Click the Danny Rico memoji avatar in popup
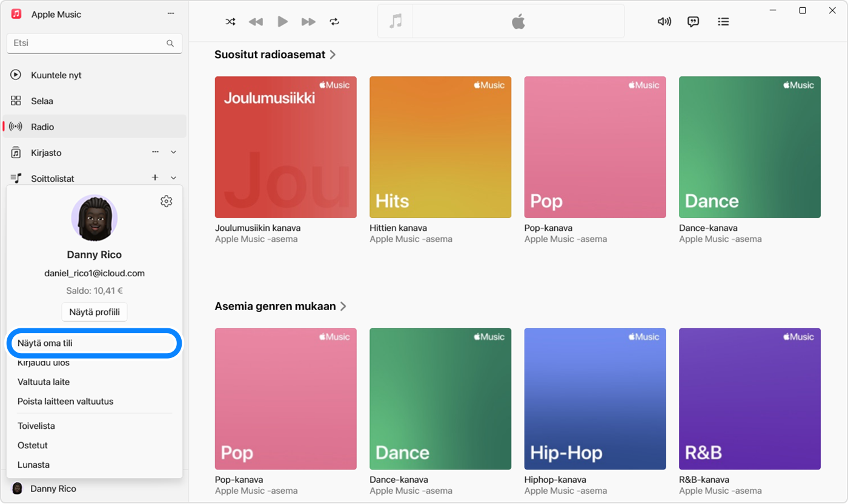This screenshot has height=504, width=848. click(94, 218)
